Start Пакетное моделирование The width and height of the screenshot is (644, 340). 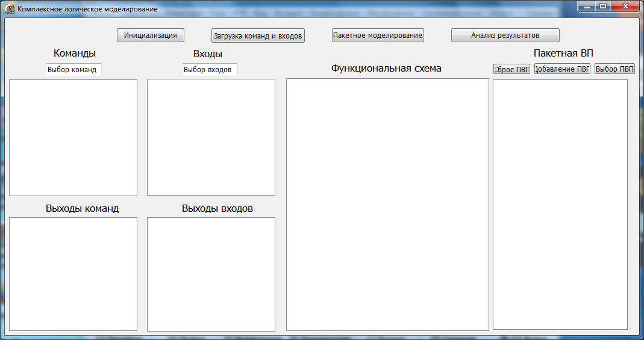378,36
